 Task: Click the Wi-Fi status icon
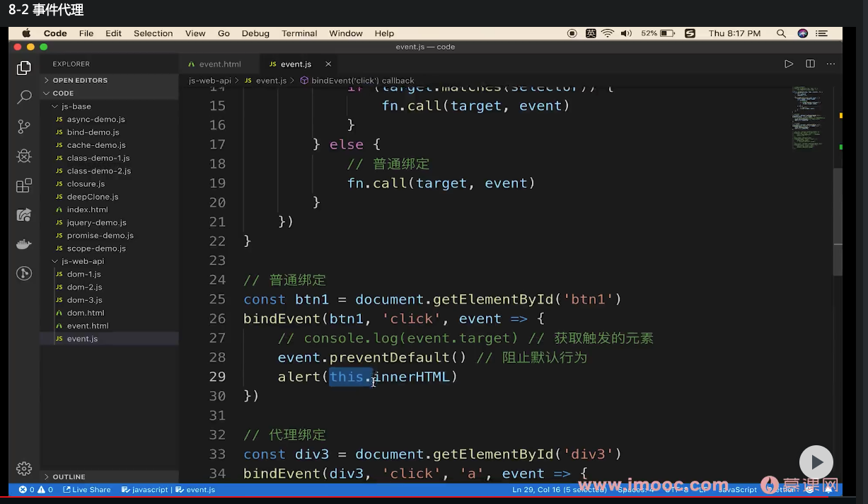pyautogui.click(x=608, y=33)
